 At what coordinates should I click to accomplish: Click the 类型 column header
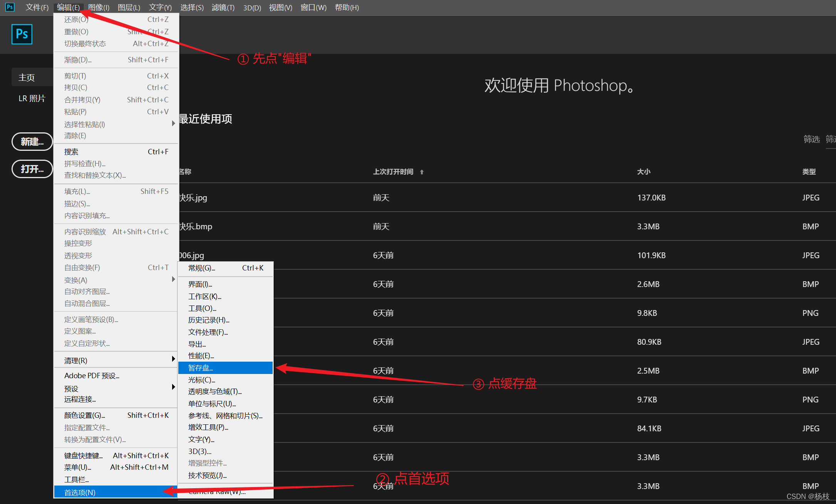(809, 172)
